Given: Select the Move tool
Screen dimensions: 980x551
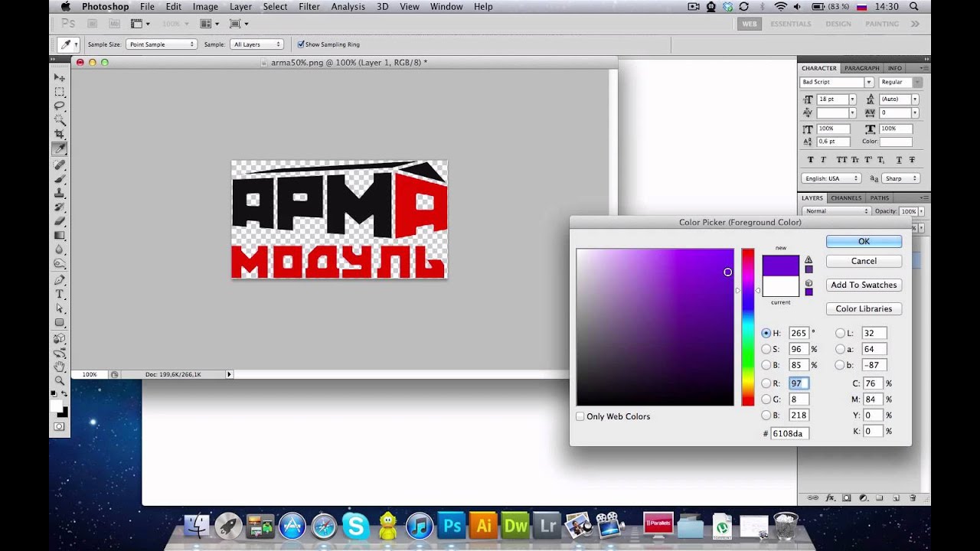Looking at the screenshot, I should pos(59,77).
